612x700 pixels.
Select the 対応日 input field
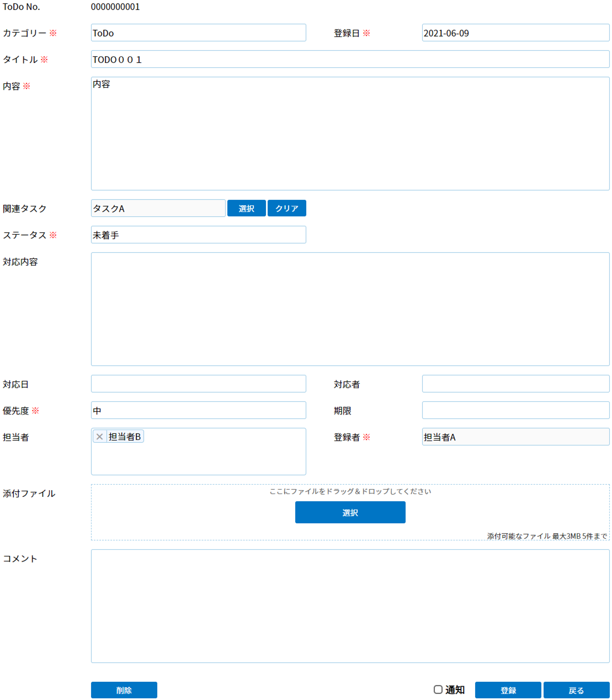(x=198, y=384)
